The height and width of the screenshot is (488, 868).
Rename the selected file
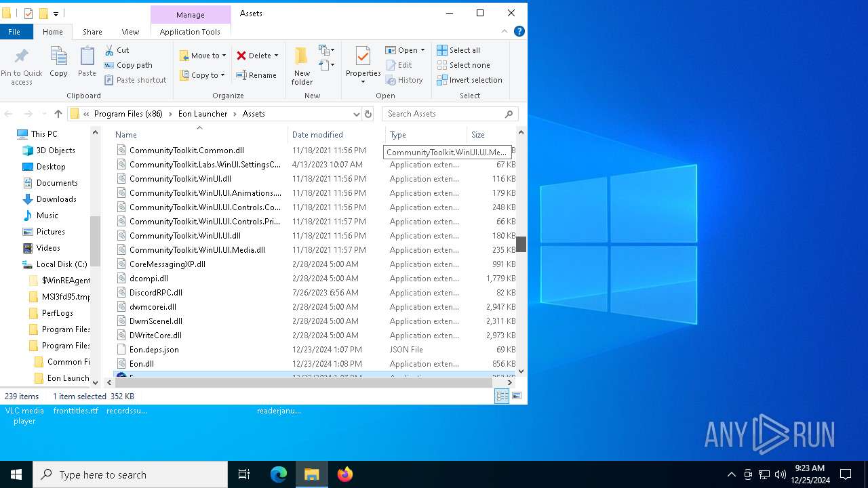[x=256, y=75]
